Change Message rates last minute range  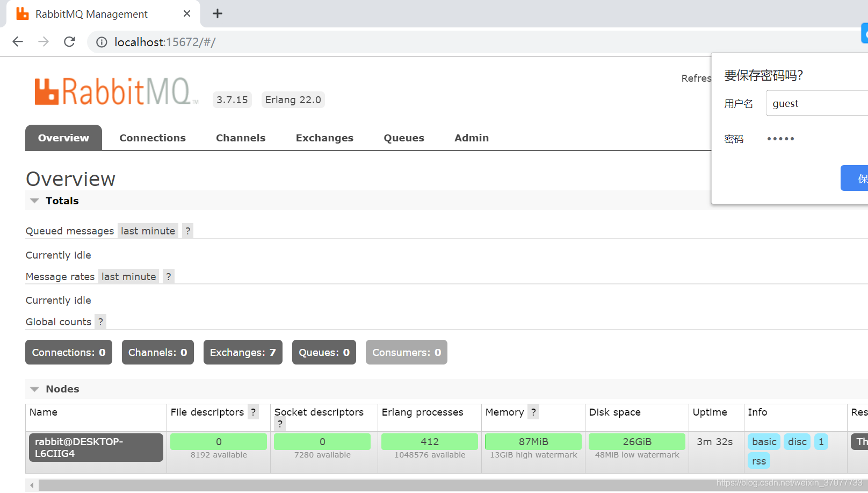pyautogui.click(x=128, y=276)
